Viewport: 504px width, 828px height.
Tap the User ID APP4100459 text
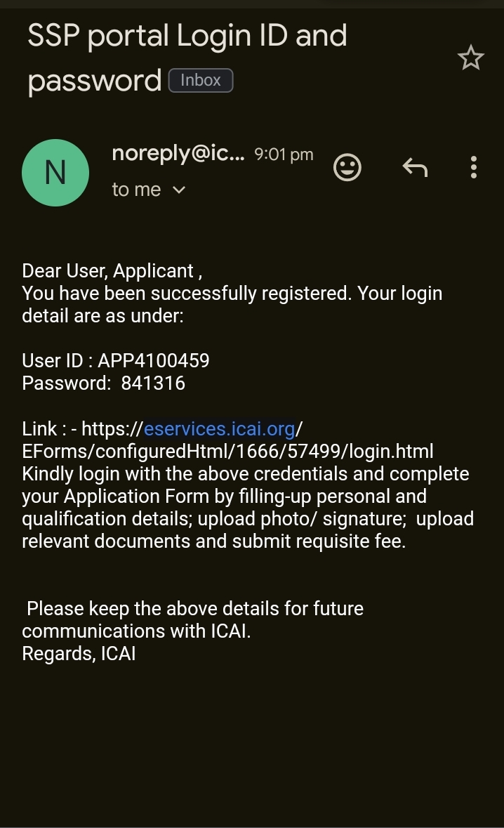tap(116, 361)
